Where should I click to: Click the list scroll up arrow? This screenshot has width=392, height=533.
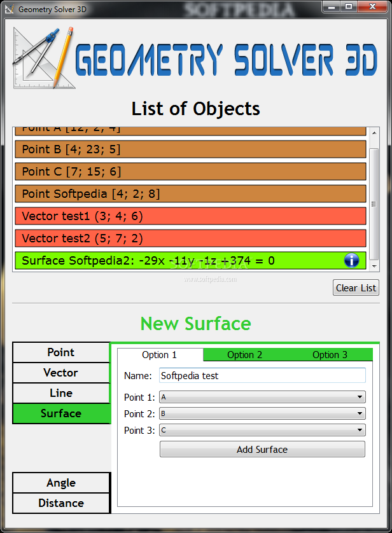pyautogui.click(x=374, y=133)
